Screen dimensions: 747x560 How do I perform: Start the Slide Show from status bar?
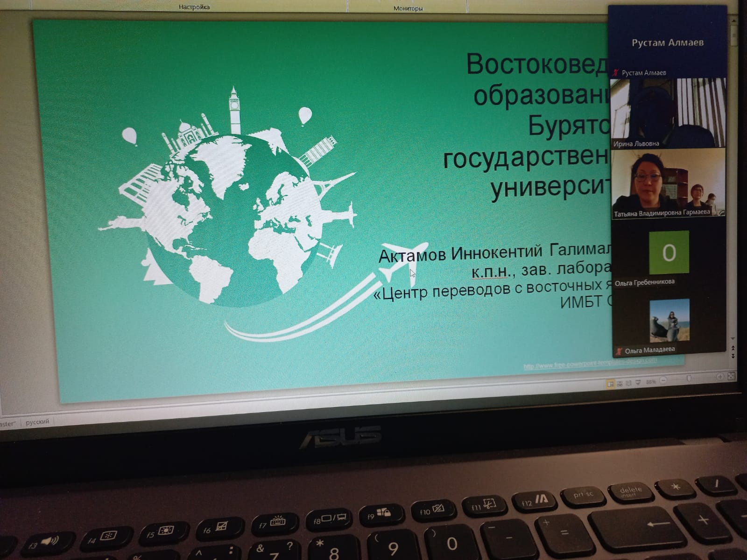[637, 383]
